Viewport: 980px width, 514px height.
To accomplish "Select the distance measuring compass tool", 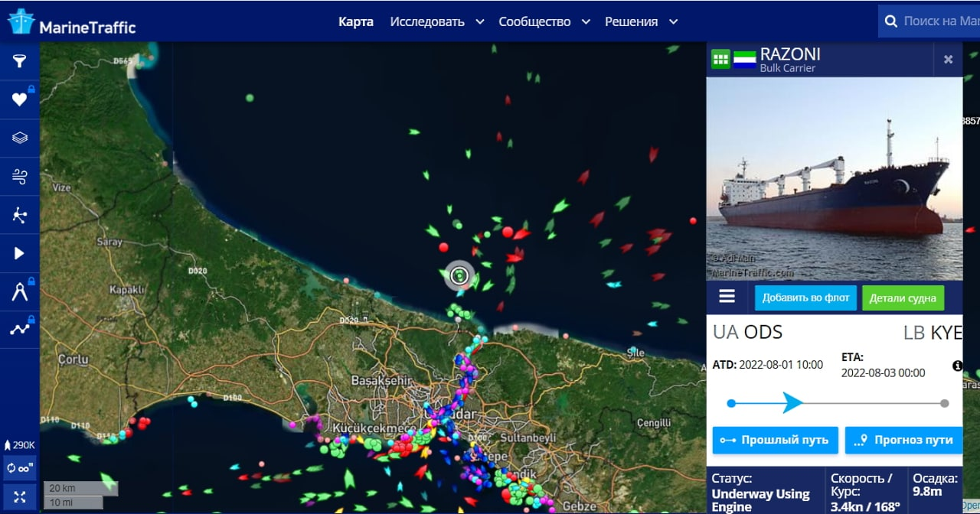I will click(19, 291).
